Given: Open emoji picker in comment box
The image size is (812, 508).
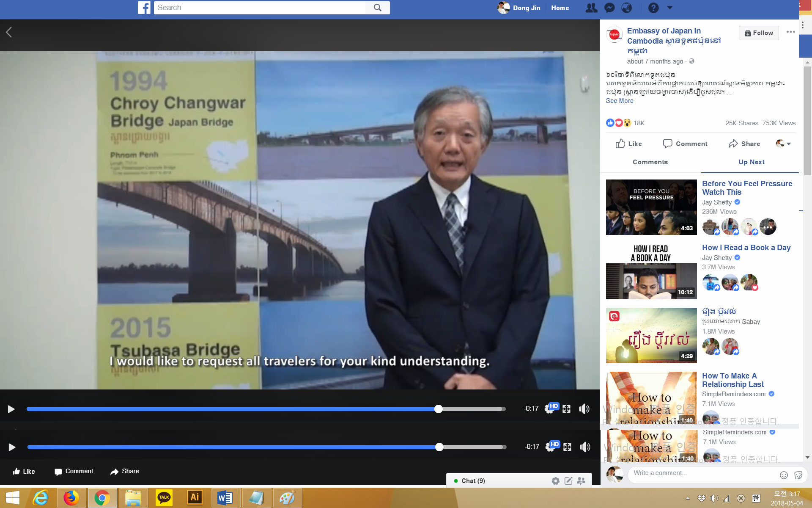Looking at the screenshot, I should point(784,475).
